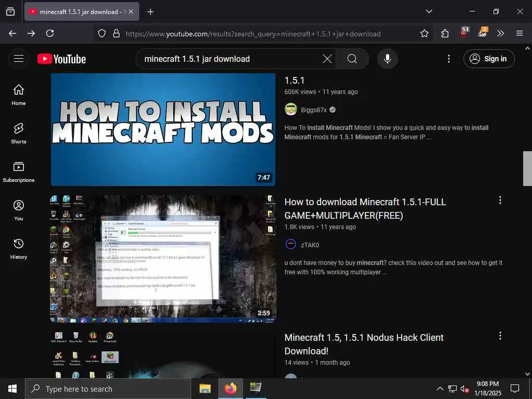Open Firefox extensions puzzle icon
Viewport: 532px width, 399px height.
445,33
